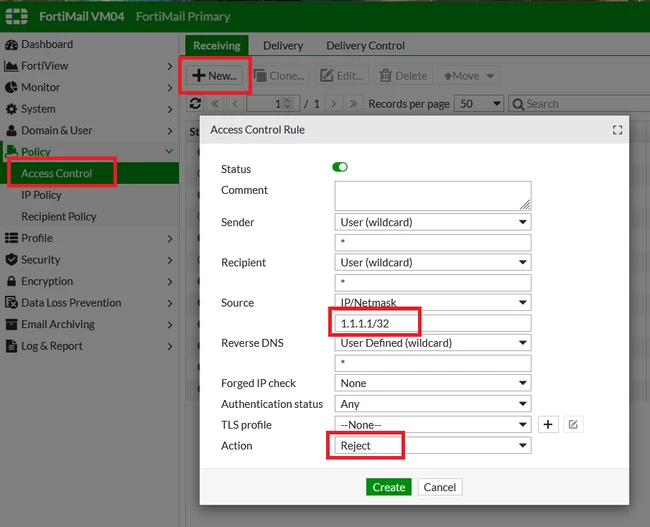Go to the last page icon

click(354, 104)
